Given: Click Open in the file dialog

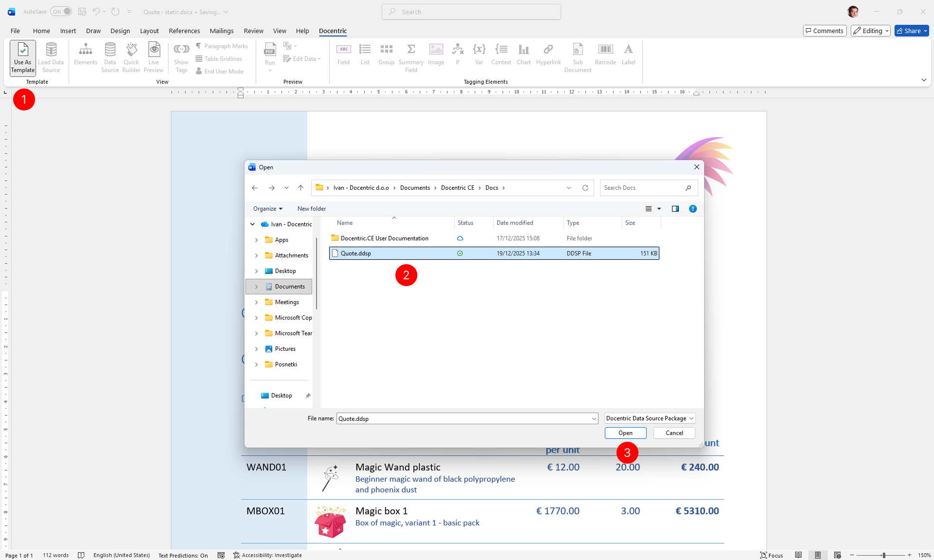Looking at the screenshot, I should coord(625,433).
